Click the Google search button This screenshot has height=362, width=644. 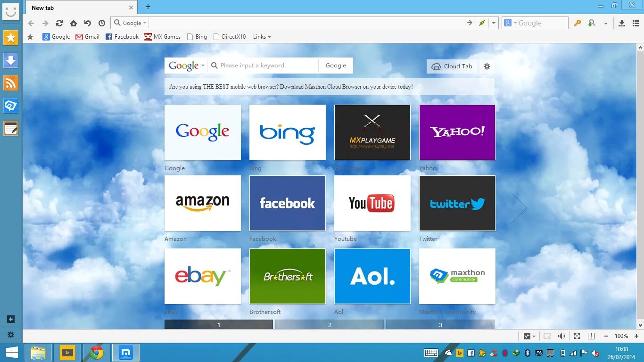tap(336, 66)
